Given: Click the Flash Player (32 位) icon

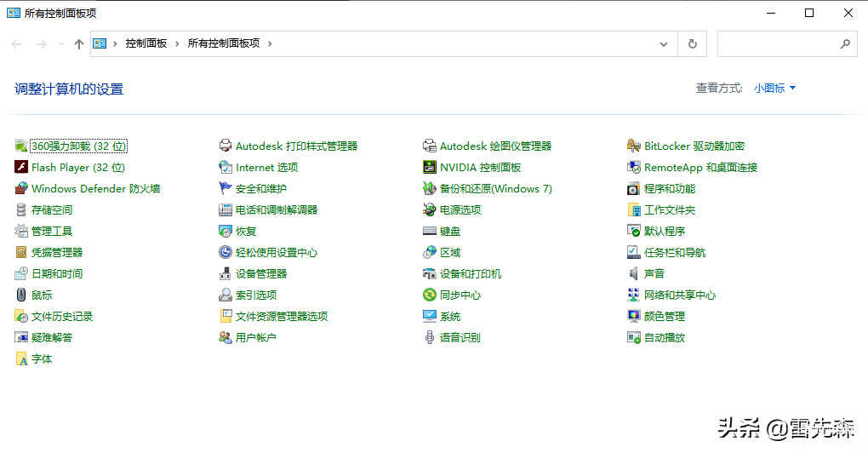Looking at the screenshot, I should (22, 168).
